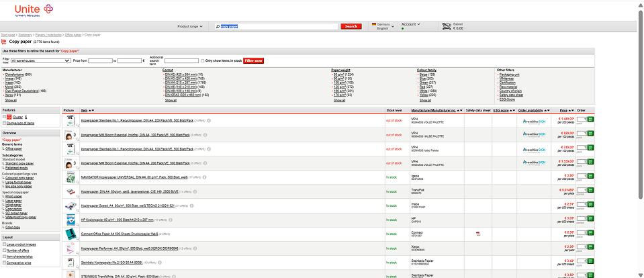
Task: Open HP Kopierpapier product thumbnail
Action: 71,220
